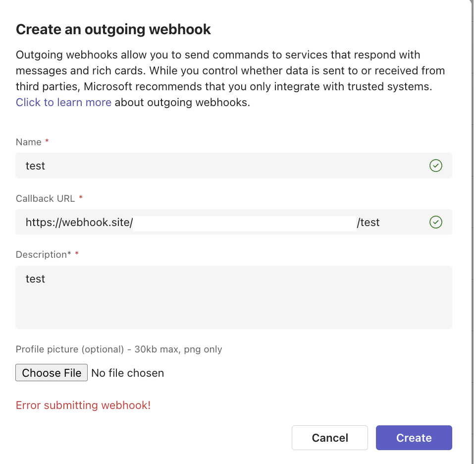The height and width of the screenshot is (464, 476).
Task: Dismiss the dialog with Cancel
Action: tap(330, 438)
